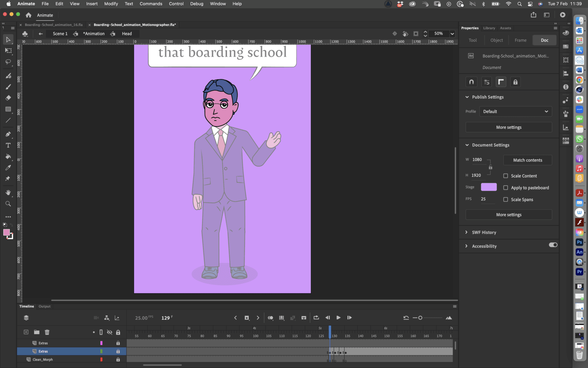Expand the SWF History section
The width and height of the screenshot is (588, 368).
[466, 232]
